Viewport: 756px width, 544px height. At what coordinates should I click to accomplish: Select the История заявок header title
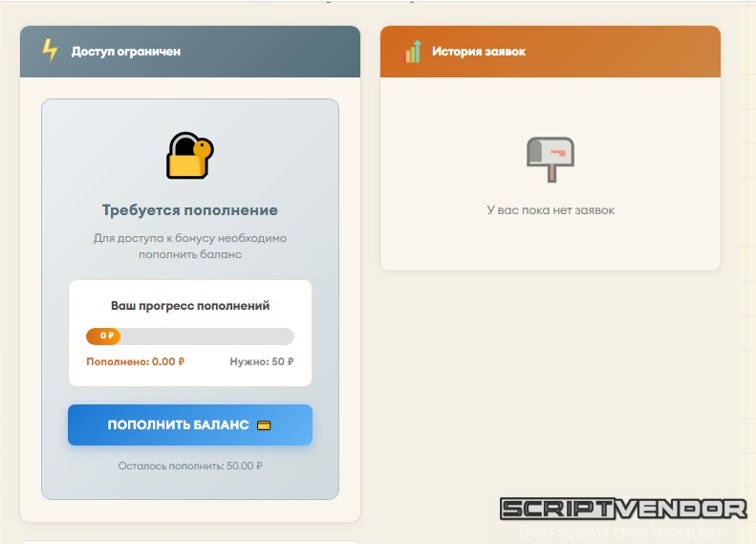pyautogui.click(x=478, y=52)
